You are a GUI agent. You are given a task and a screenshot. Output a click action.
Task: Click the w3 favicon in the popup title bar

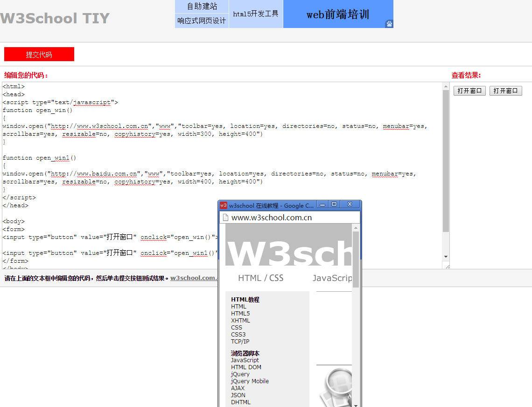(224, 204)
